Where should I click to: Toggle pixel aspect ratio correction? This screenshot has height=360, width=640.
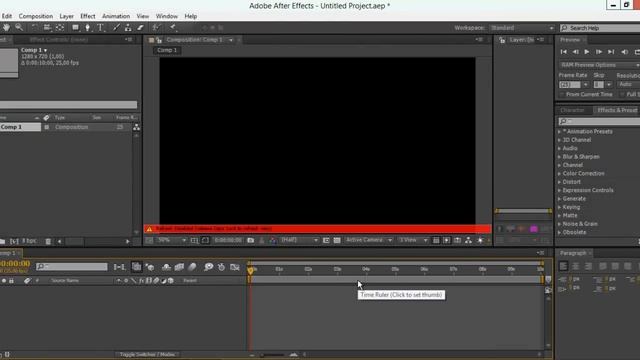pyautogui.click(x=436, y=240)
